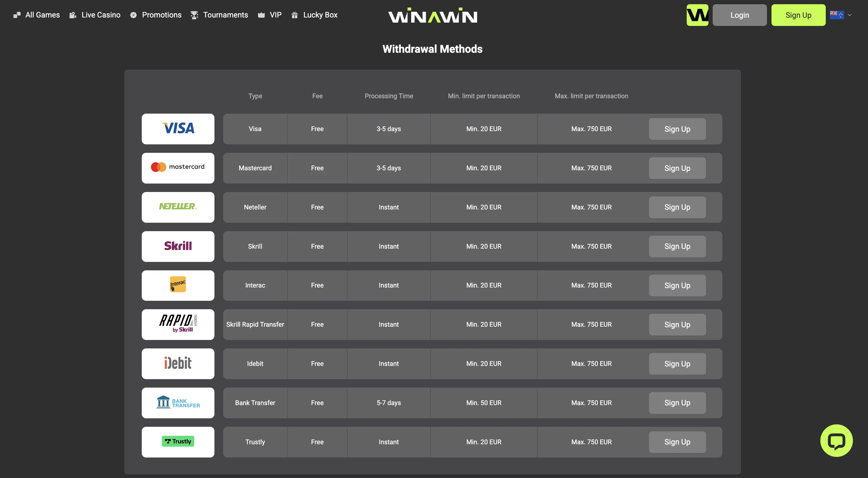Navigate to Tournaments
The image size is (868, 478).
click(219, 15)
